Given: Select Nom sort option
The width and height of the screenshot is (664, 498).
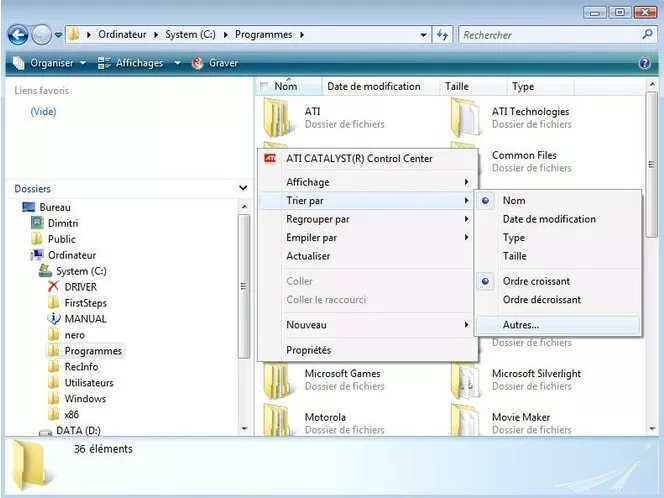Looking at the screenshot, I should (514, 201).
